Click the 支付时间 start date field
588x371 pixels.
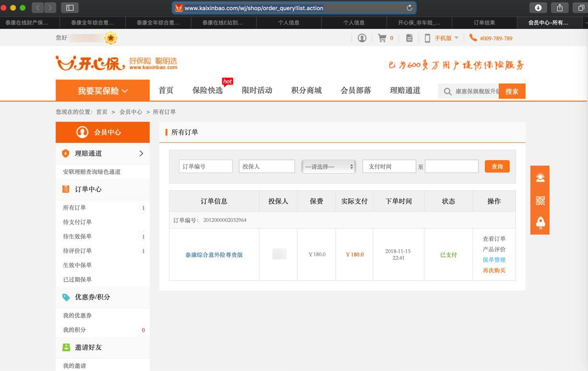tap(389, 166)
